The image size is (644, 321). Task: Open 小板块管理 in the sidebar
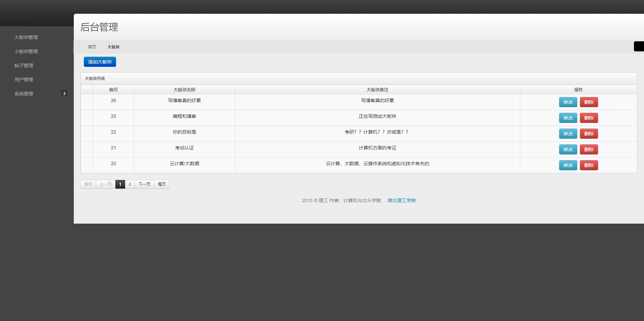(x=37, y=51)
